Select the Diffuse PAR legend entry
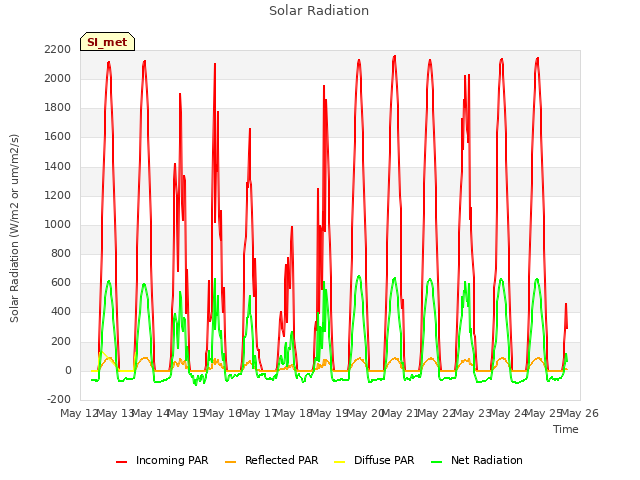The height and width of the screenshot is (480, 640). (374, 460)
